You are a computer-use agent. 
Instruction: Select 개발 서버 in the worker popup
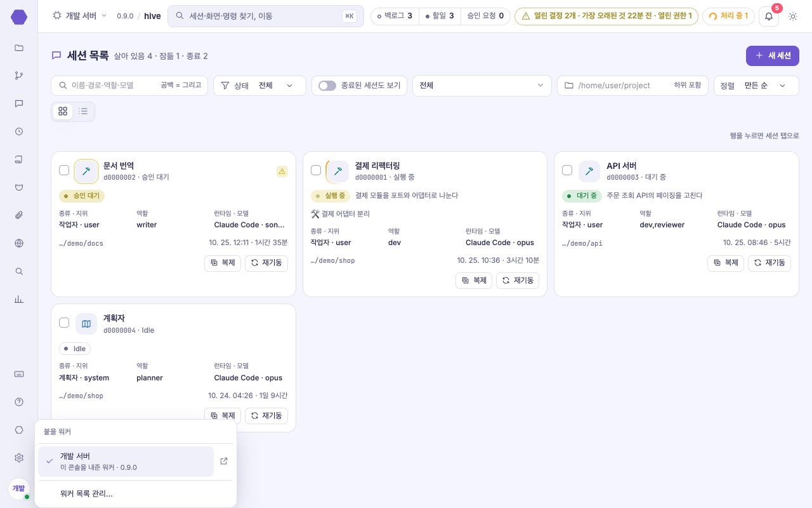pyautogui.click(x=126, y=462)
